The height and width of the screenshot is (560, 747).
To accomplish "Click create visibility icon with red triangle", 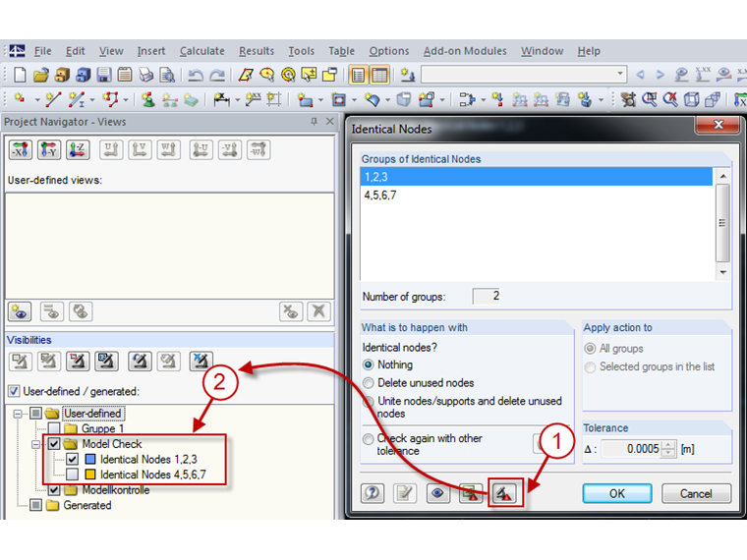I will (504, 493).
